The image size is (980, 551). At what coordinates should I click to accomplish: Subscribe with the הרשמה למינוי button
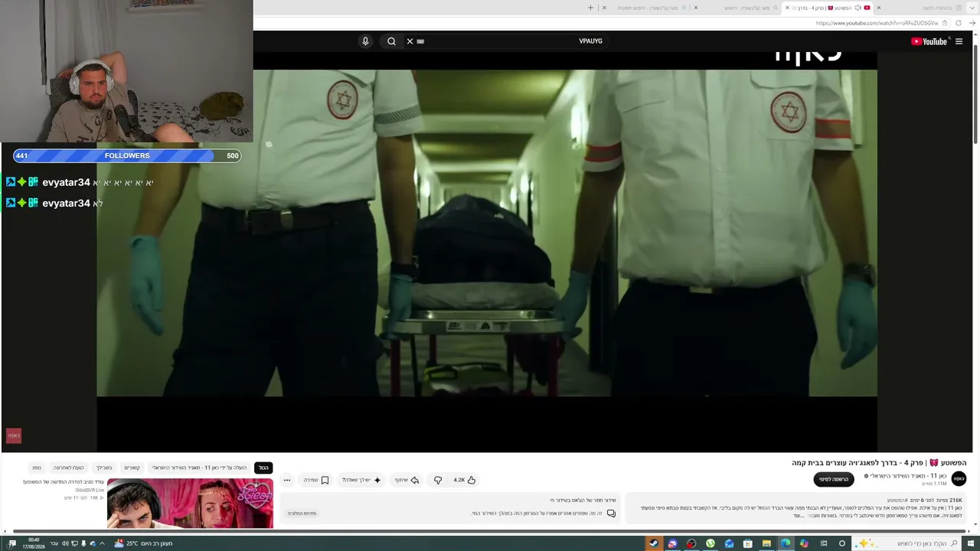(834, 479)
